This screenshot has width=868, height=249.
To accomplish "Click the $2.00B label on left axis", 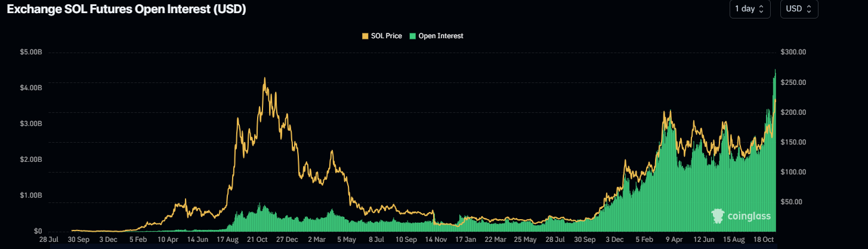I will pos(30,159).
